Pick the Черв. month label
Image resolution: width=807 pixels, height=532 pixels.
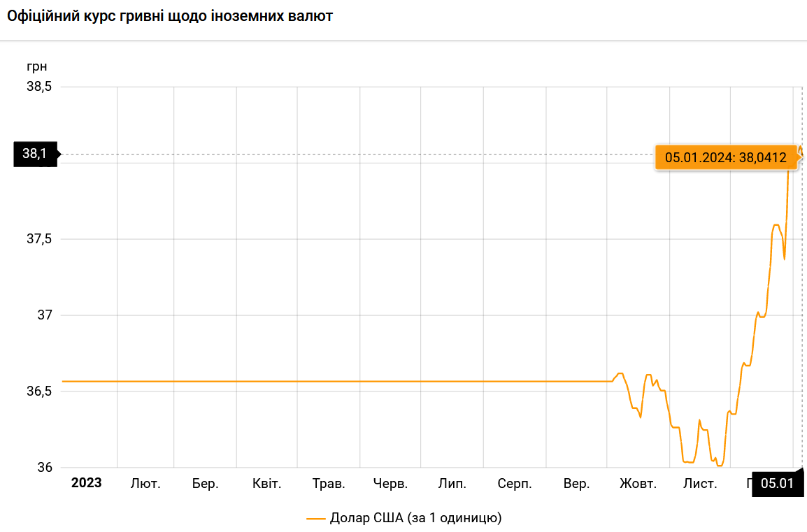390,484
